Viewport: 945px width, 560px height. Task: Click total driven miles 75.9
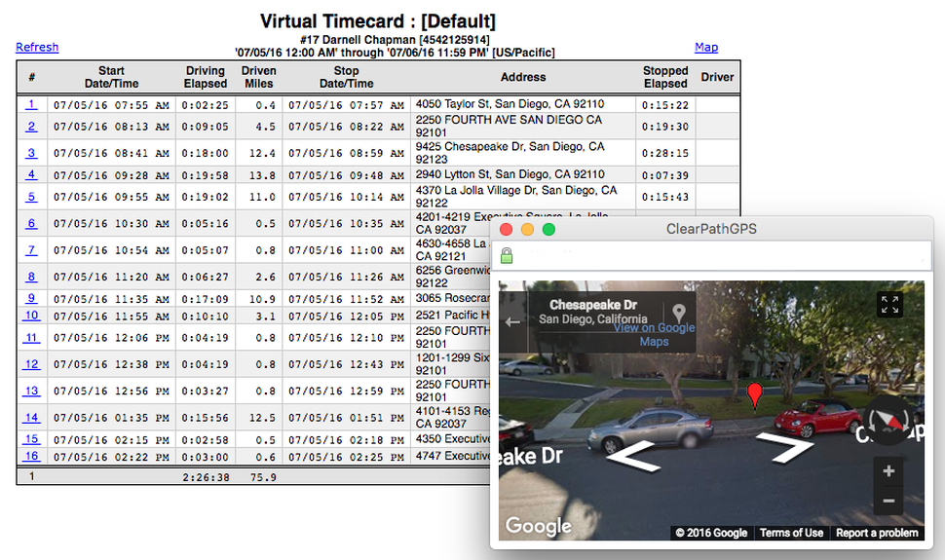(x=263, y=477)
